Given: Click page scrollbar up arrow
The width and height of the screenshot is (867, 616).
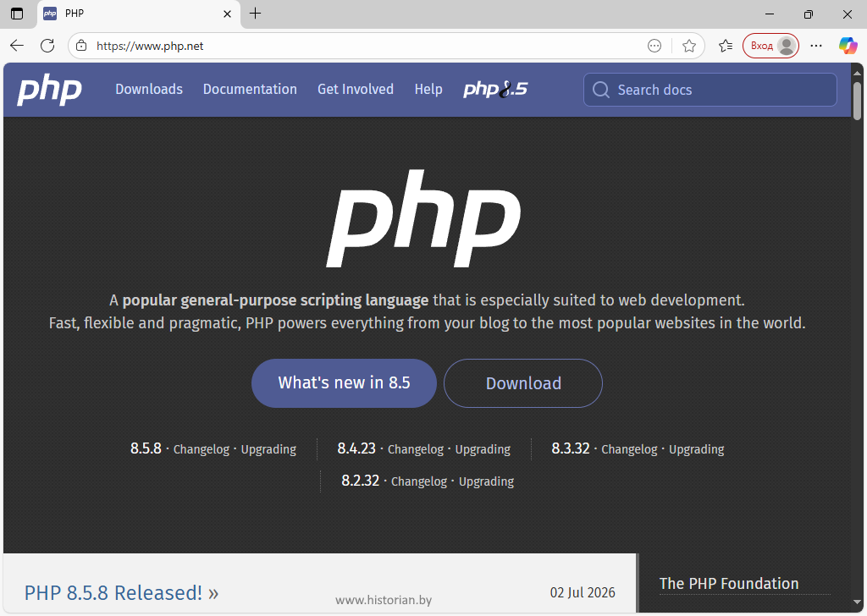Looking at the screenshot, I should (x=857, y=73).
